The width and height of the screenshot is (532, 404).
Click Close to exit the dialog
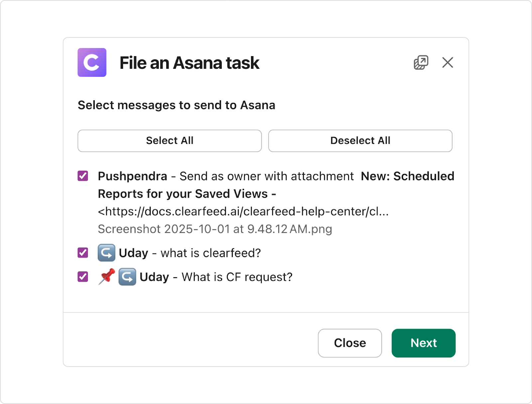click(x=349, y=343)
